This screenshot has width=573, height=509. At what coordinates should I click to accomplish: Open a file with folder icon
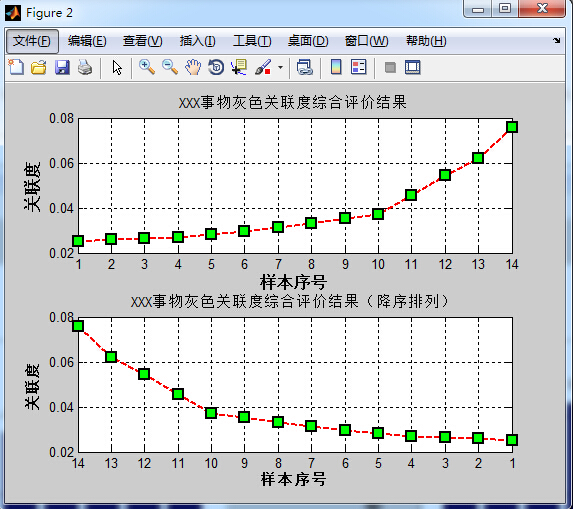tap(39, 68)
